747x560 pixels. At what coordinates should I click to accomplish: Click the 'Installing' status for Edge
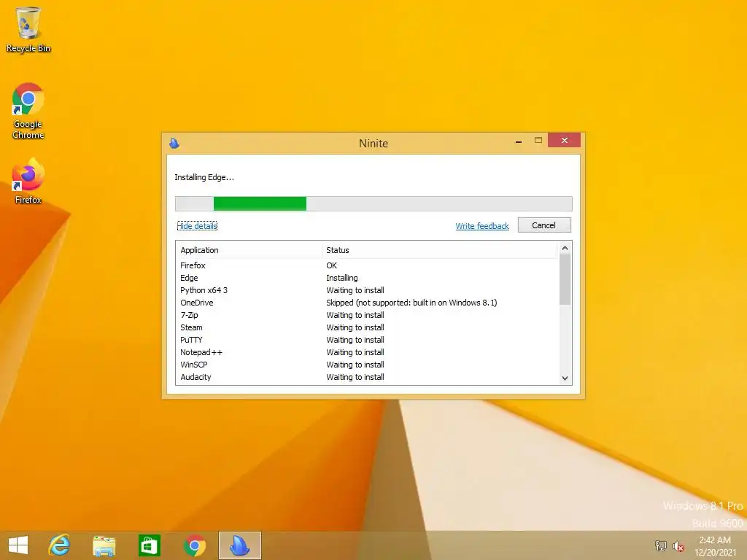click(x=342, y=278)
